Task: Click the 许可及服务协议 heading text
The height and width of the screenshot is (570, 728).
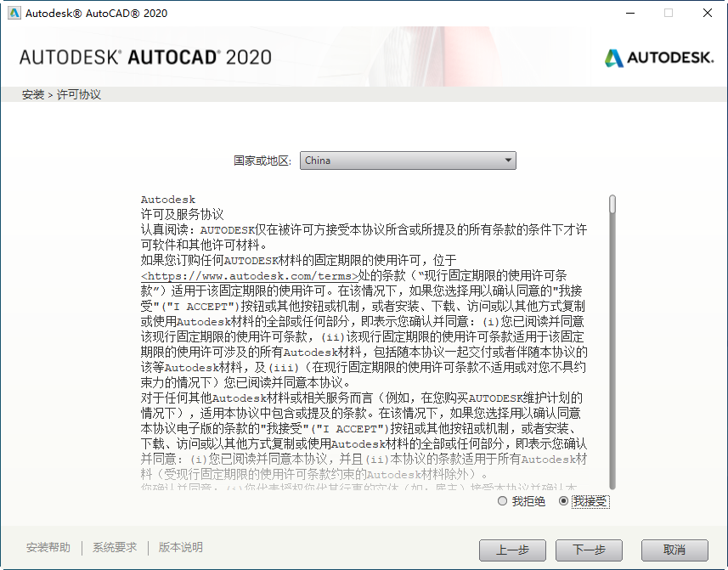Action: click(183, 214)
